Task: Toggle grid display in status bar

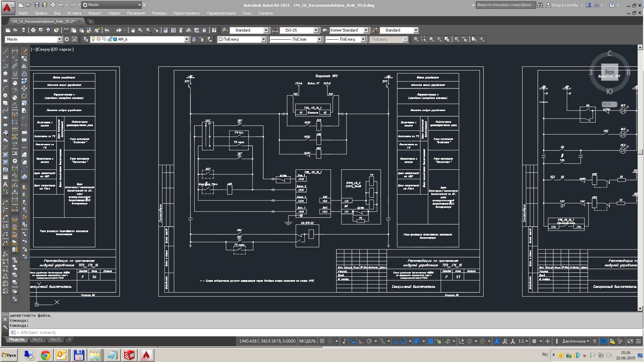Action: 322,341
